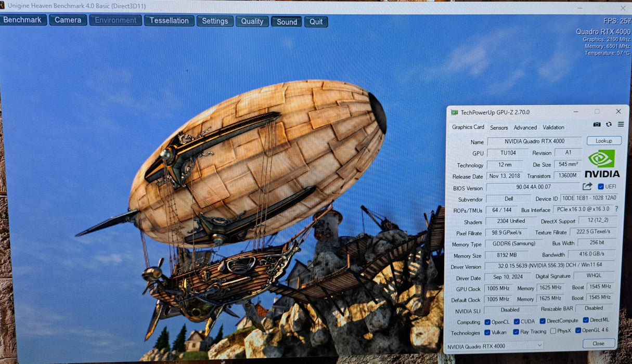Toggle the DirectML checkbox
The width and height of the screenshot is (632, 364).
[586, 320]
